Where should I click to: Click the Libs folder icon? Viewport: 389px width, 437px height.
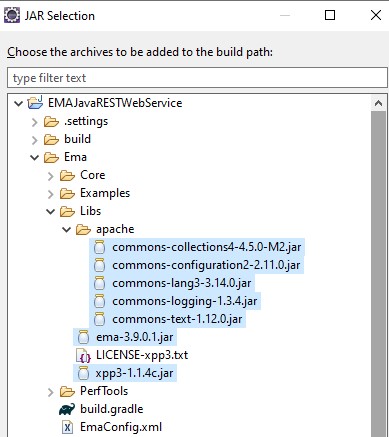point(67,211)
